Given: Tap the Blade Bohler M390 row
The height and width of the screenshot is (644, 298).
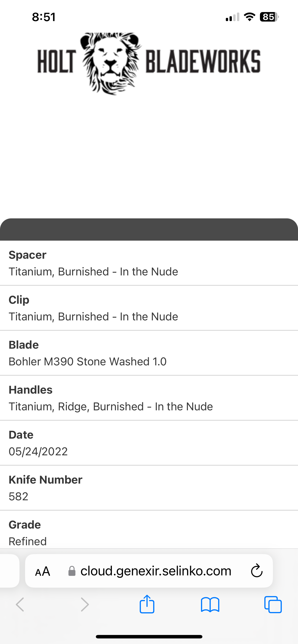Looking at the screenshot, I should [x=149, y=353].
